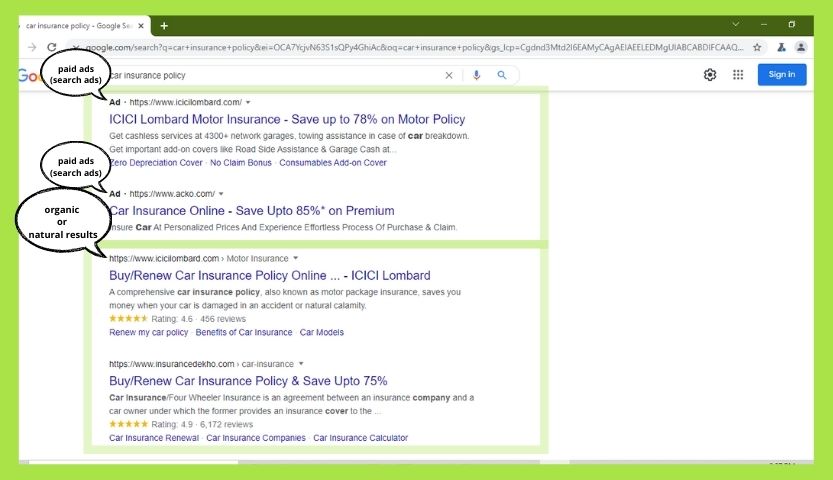This screenshot has width=833, height=480.
Task: Focus the car insurance policy search field
Action: pos(276,75)
